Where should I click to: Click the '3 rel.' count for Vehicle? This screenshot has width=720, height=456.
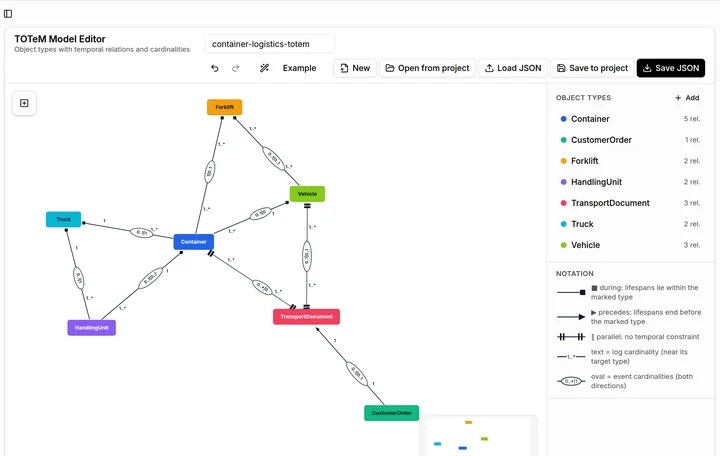(x=692, y=245)
